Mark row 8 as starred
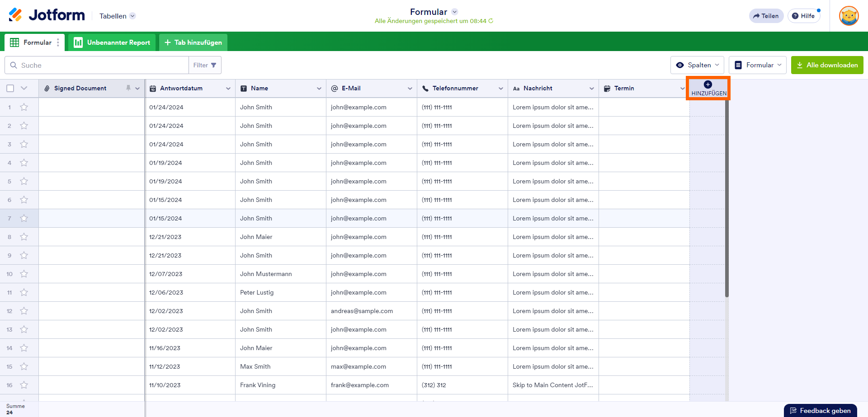Image resolution: width=868 pixels, height=417 pixels. tap(24, 237)
